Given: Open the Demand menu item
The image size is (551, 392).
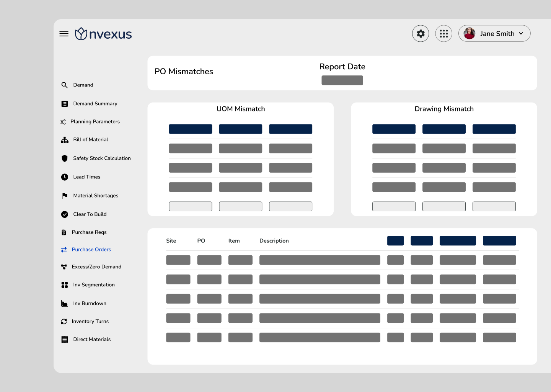Looking at the screenshot, I should tap(83, 85).
